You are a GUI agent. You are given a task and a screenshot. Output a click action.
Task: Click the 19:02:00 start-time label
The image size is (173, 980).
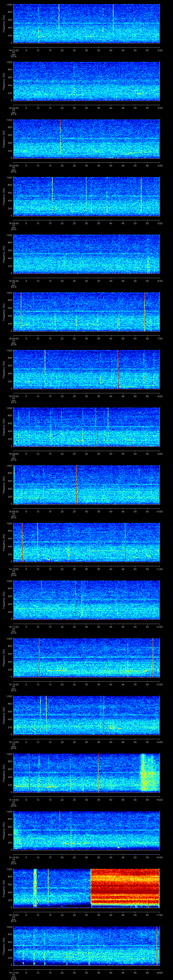coord(13,108)
